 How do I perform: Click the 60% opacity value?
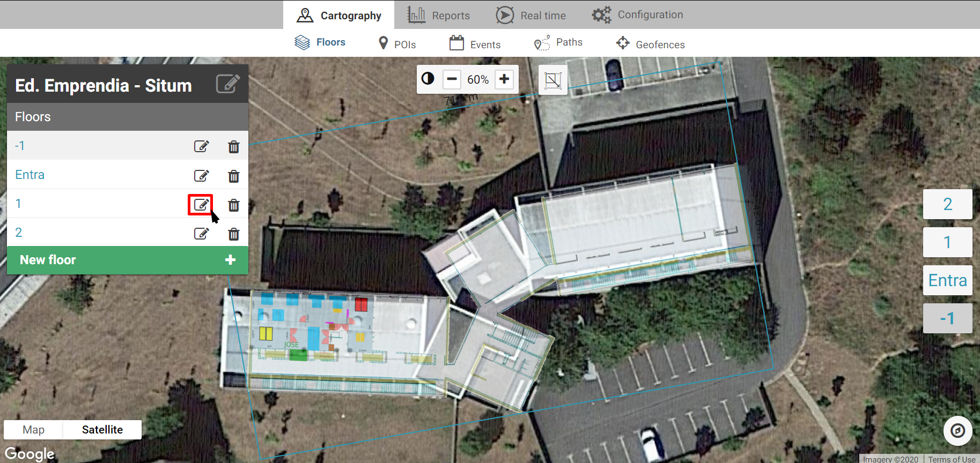click(x=478, y=79)
